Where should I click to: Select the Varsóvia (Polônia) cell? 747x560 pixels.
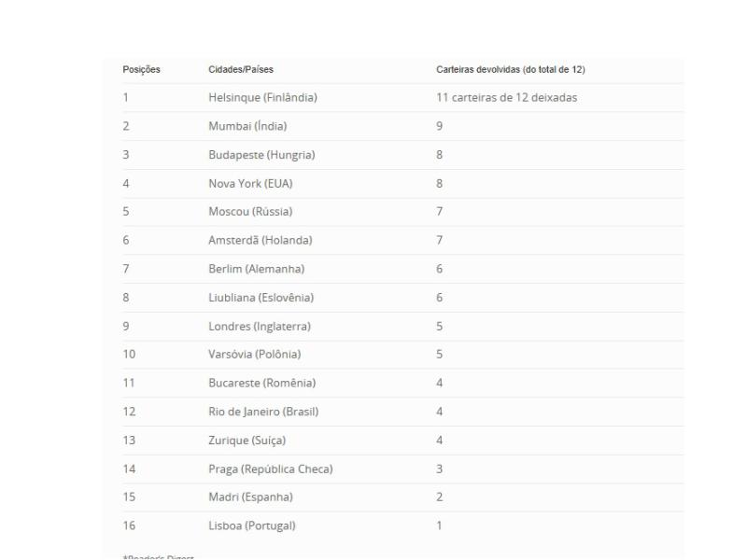click(x=254, y=355)
